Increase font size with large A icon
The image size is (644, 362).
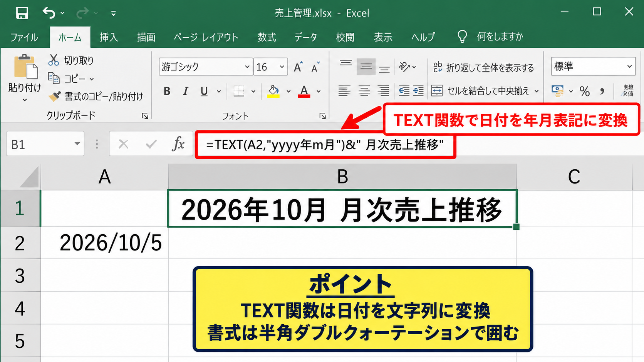[298, 67]
